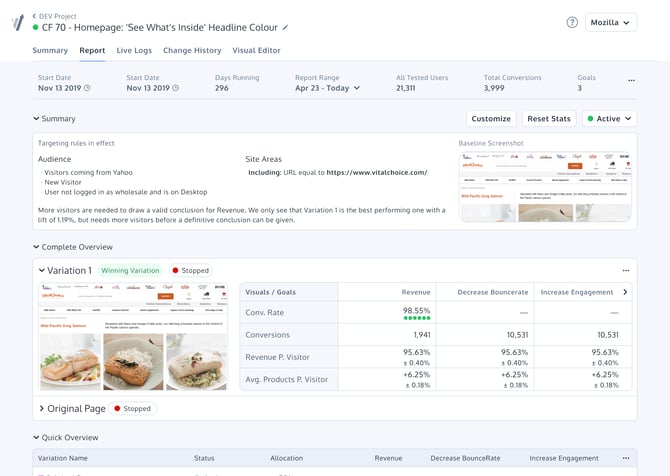Open the Quick Overview table options menu
670x476 pixels.
tap(626, 458)
